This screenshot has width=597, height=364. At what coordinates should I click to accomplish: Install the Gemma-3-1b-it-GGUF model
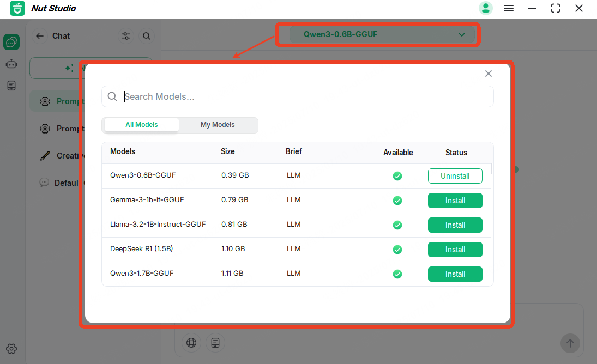point(455,201)
